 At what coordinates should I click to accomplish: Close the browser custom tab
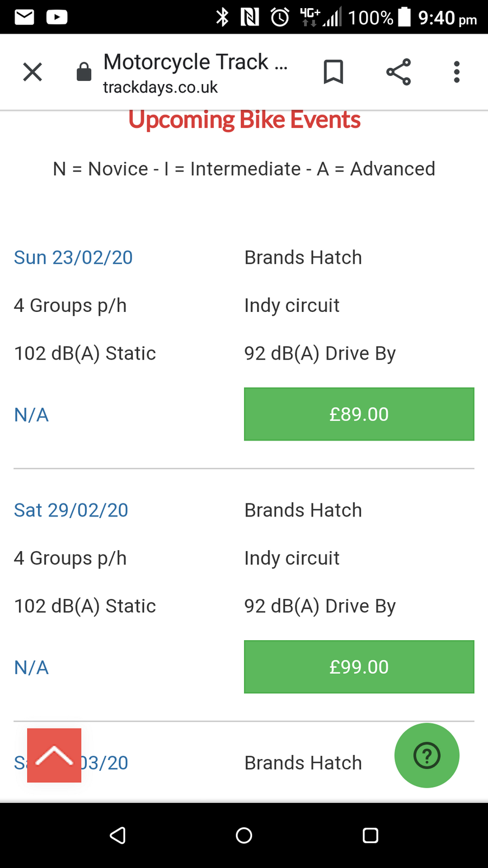33,72
